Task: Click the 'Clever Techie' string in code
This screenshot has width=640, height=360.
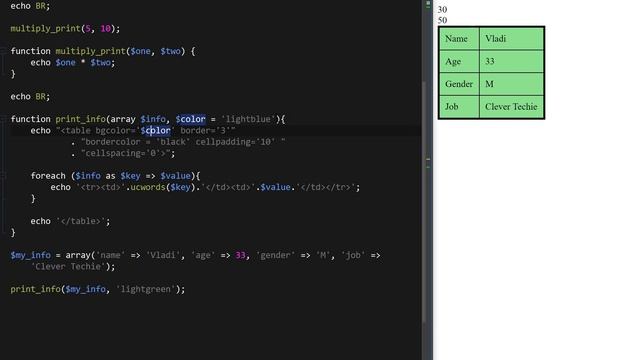Action: 68,267
